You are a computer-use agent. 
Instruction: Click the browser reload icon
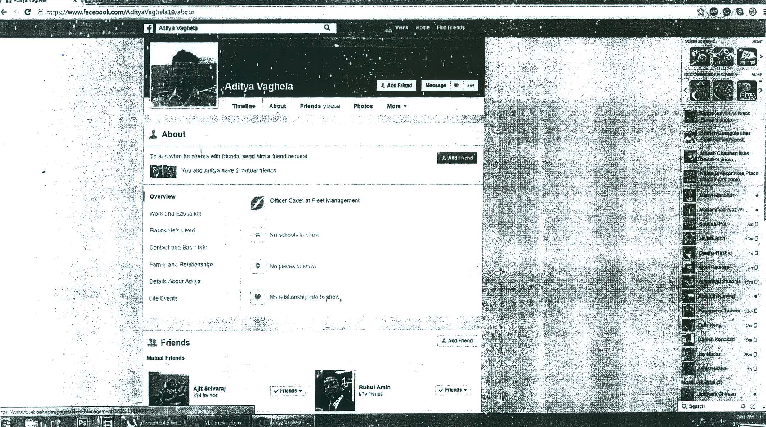(x=28, y=12)
